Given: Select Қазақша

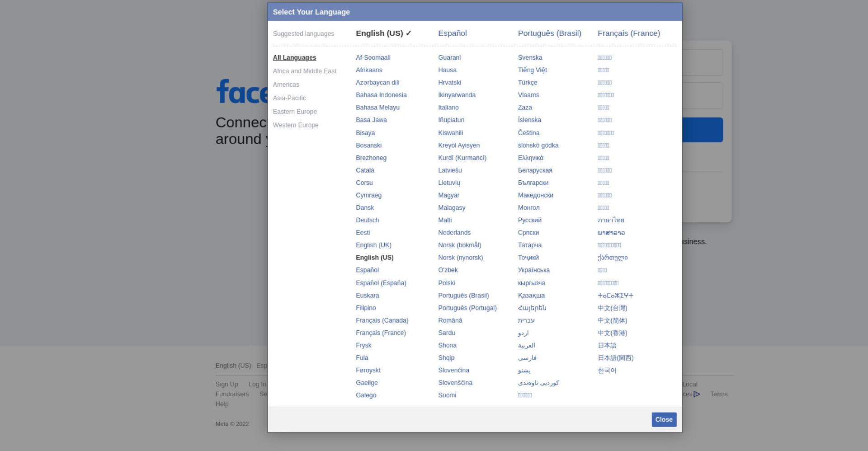Looking at the screenshot, I should tap(531, 295).
